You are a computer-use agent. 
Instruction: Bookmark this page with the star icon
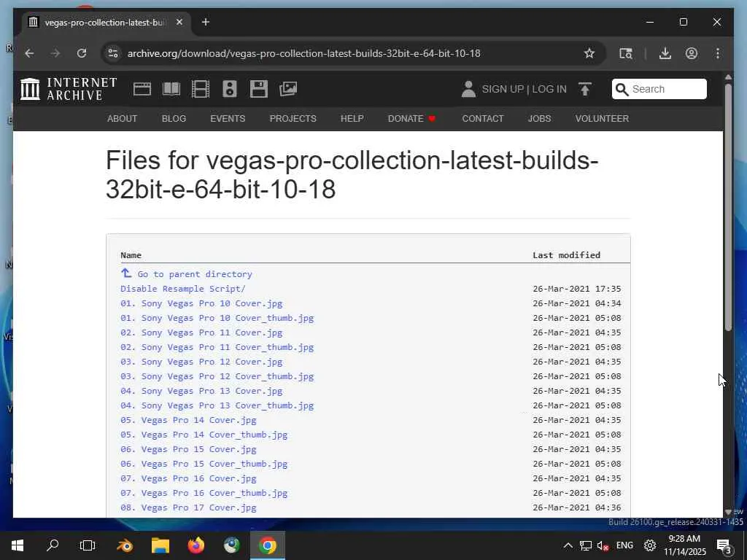click(589, 53)
